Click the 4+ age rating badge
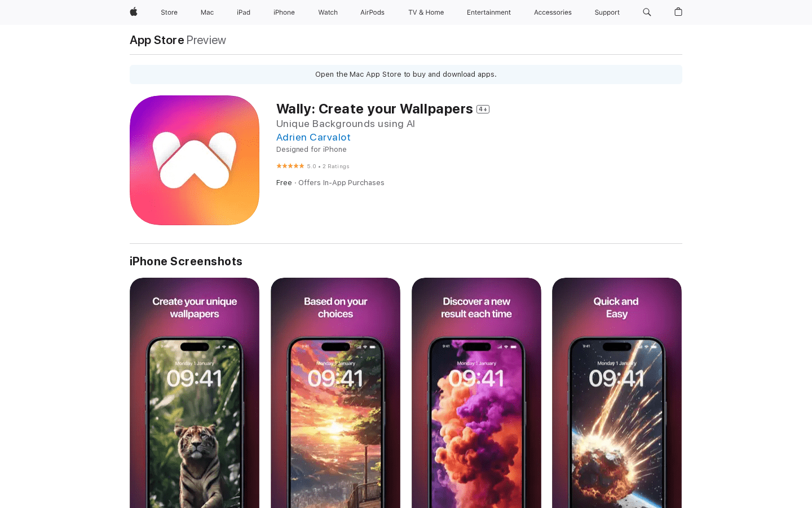 point(483,110)
